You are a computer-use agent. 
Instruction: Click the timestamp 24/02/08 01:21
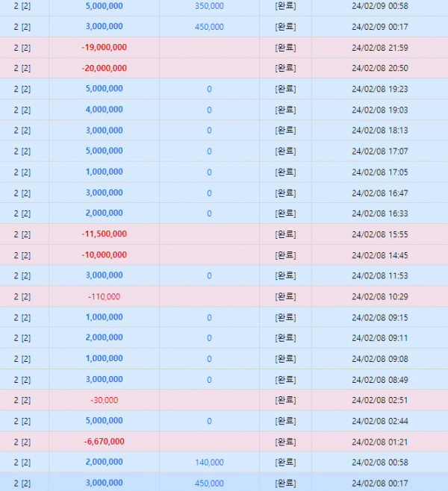380,442
